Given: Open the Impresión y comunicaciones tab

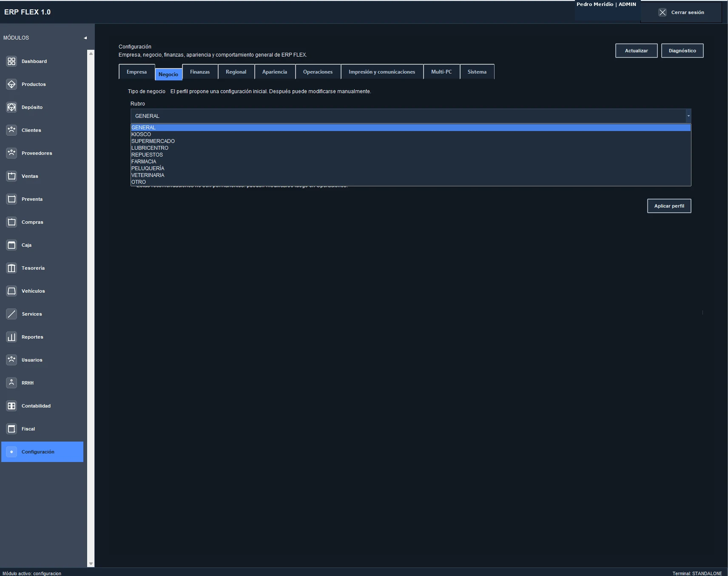Looking at the screenshot, I should click(x=382, y=72).
